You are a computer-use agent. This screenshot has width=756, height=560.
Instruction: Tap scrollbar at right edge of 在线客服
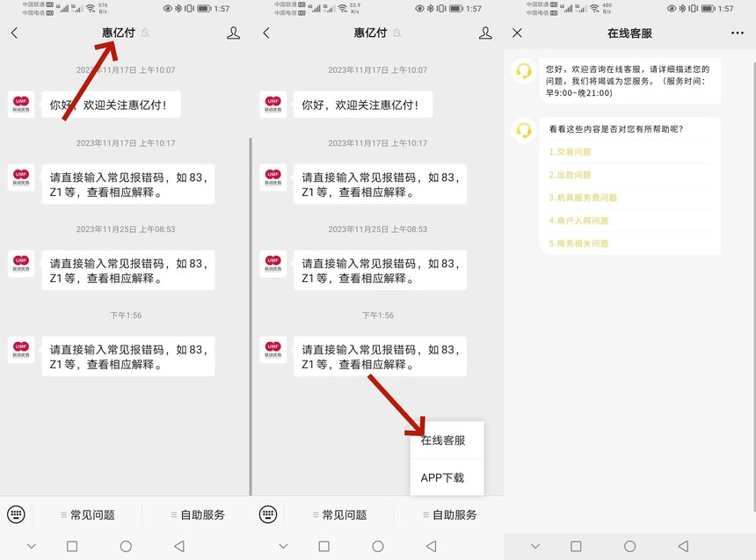click(754, 287)
